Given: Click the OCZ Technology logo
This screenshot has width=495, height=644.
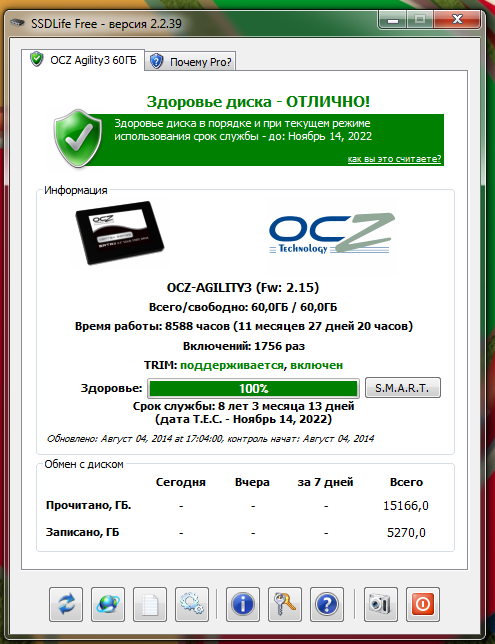Looking at the screenshot, I should point(332,233).
